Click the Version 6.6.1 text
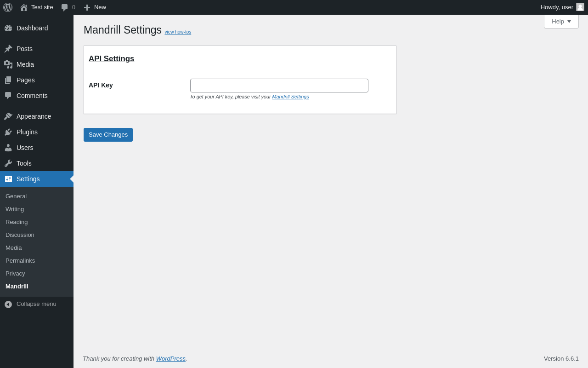The image size is (588, 368). point(561,359)
